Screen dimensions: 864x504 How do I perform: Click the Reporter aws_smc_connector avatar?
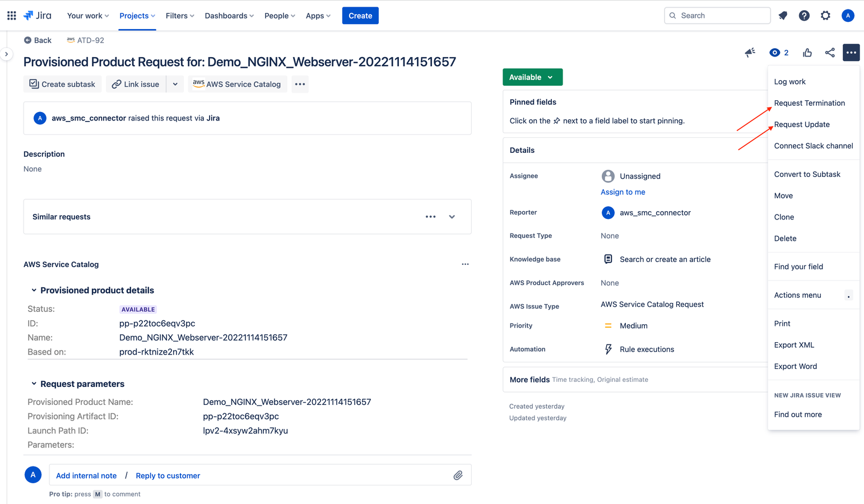[608, 213]
